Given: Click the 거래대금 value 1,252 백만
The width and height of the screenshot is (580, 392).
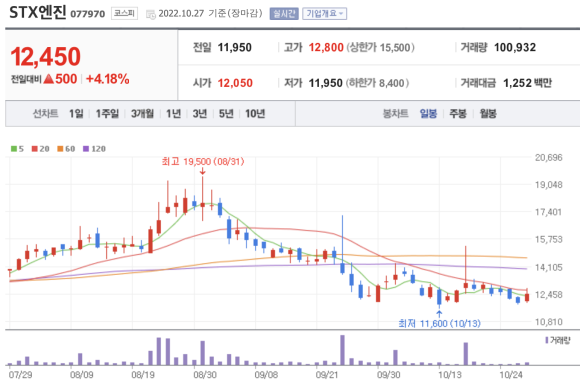Looking at the screenshot, I should pos(527,83).
